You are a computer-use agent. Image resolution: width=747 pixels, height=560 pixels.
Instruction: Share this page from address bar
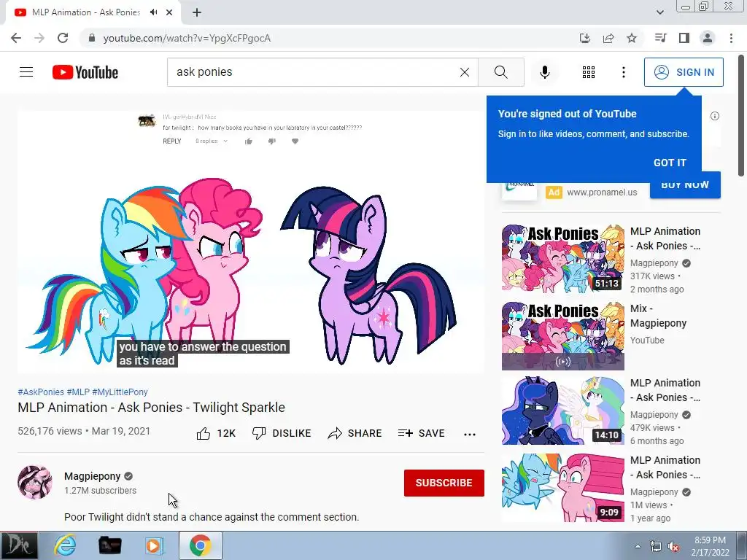[x=608, y=38]
